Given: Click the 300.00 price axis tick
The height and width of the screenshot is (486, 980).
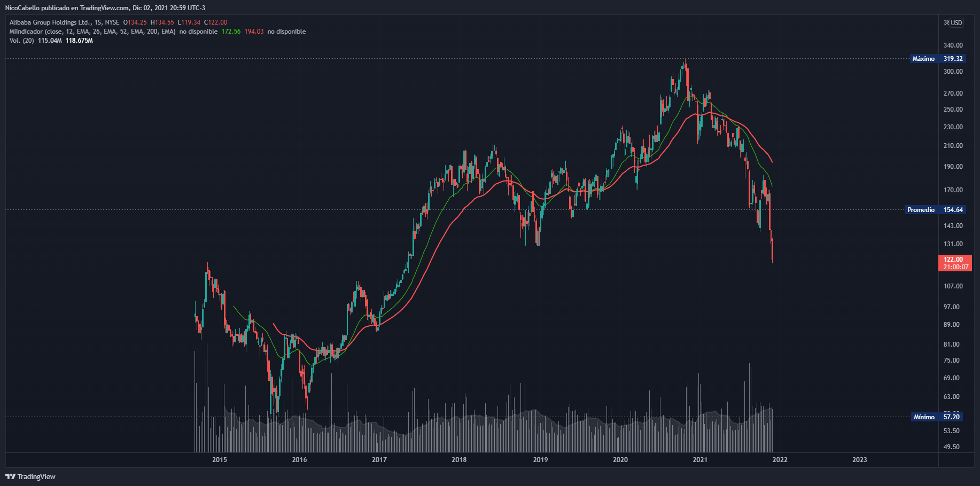Looking at the screenshot, I should point(953,72).
